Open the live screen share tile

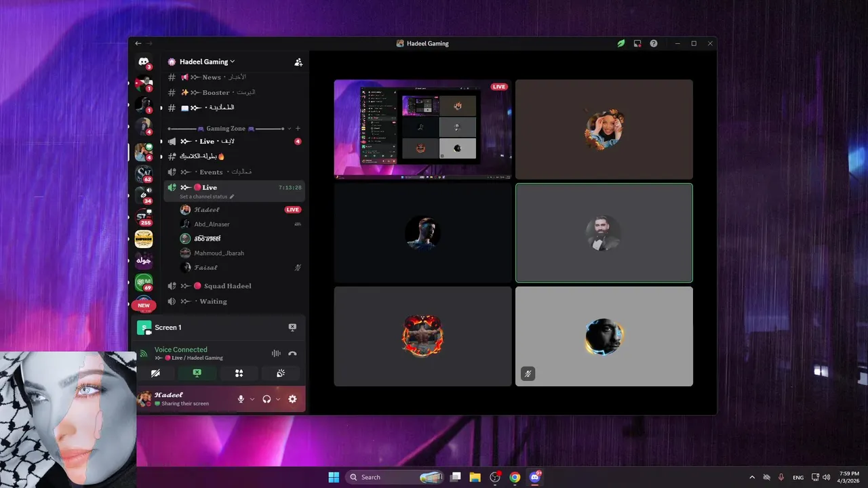click(x=422, y=129)
